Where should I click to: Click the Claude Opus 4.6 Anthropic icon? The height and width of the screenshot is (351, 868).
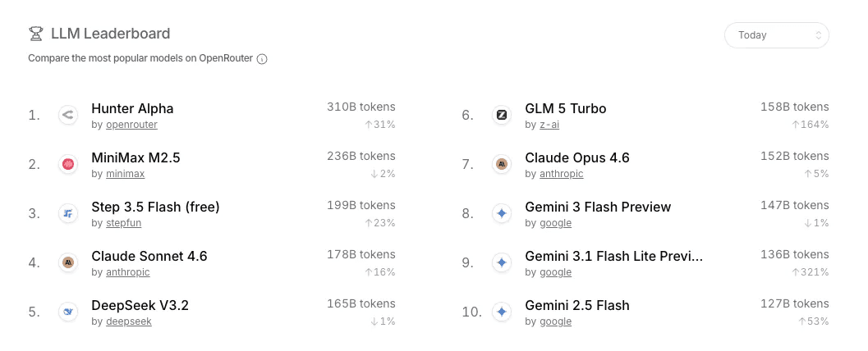[x=502, y=165]
